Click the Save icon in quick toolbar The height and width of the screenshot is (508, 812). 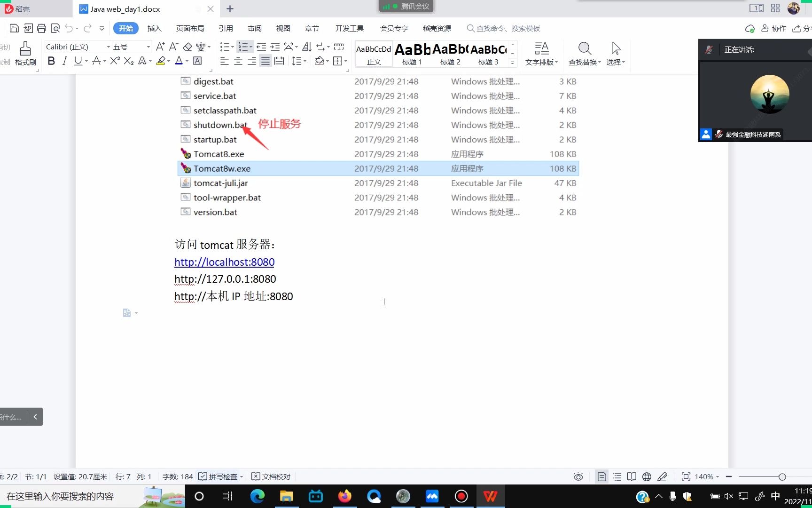(14, 28)
